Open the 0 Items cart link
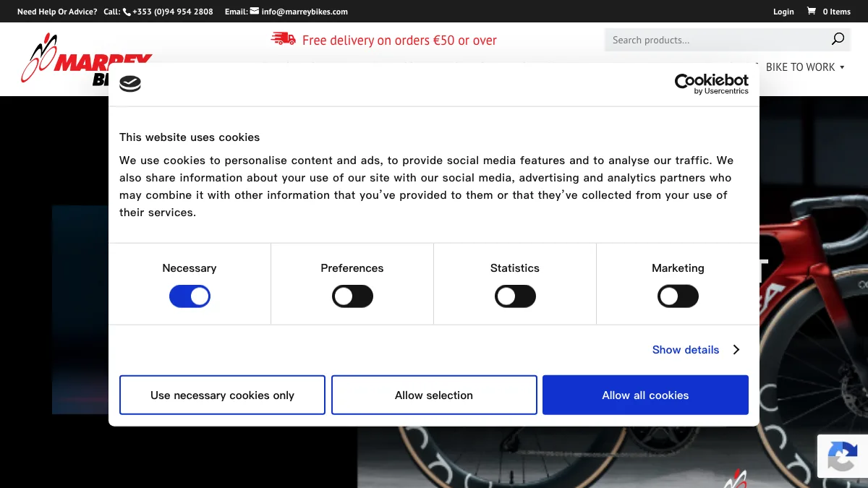The height and width of the screenshot is (488, 868). pos(829,12)
